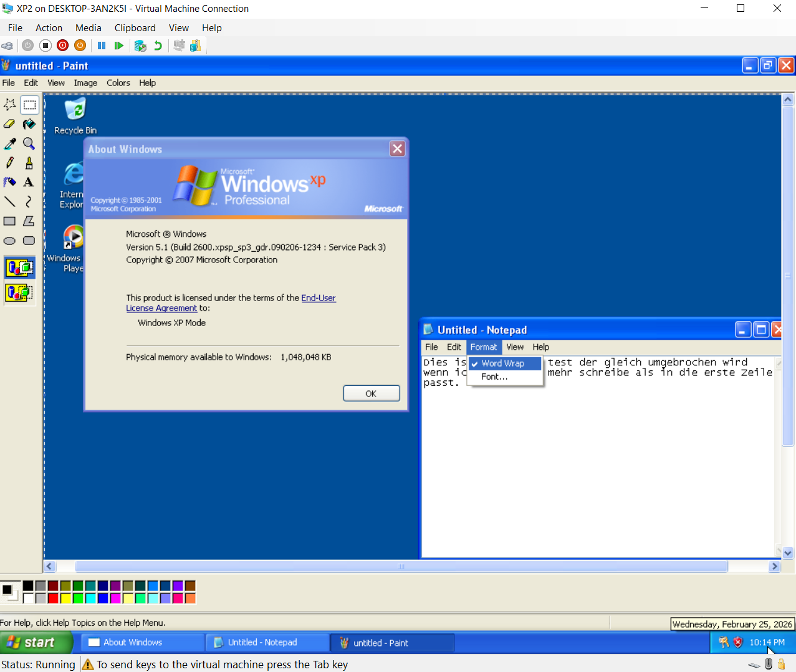Choose the Curve tool in Paint
Image resolution: width=796 pixels, height=672 pixels.
(x=29, y=201)
